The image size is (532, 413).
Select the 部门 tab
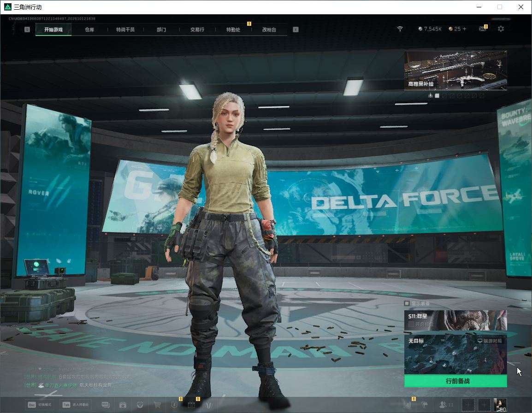coord(161,29)
